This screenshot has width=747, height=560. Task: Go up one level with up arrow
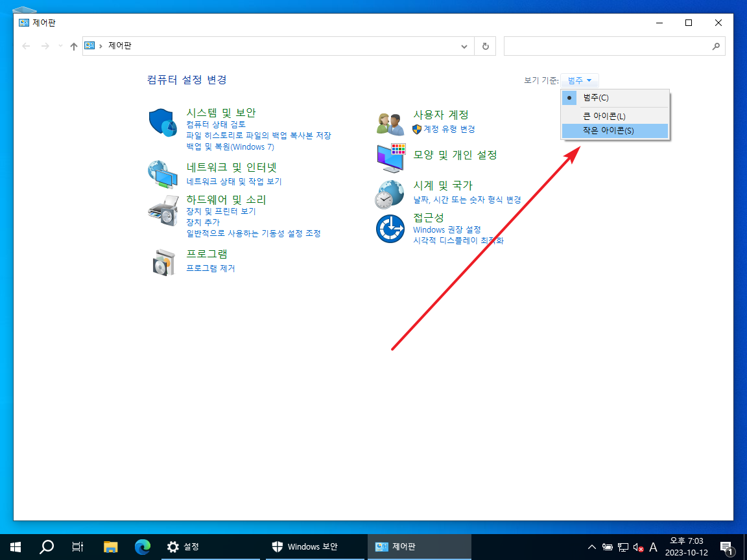click(73, 46)
